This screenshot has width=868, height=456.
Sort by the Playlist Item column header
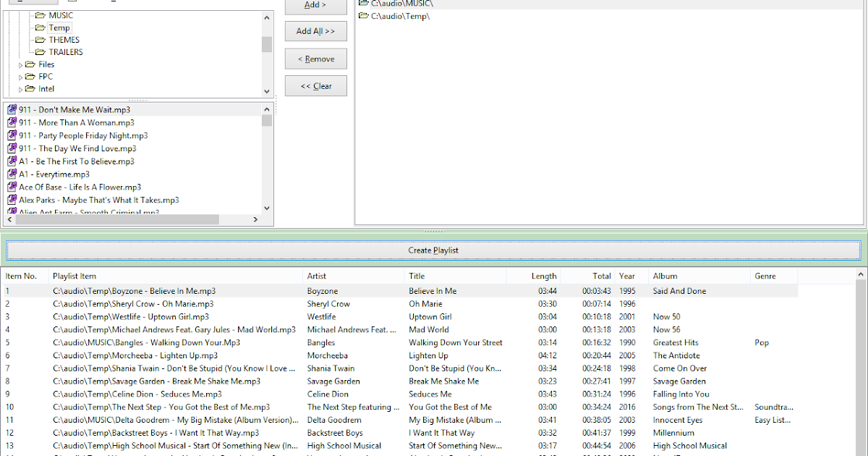click(x=176, y=276)
